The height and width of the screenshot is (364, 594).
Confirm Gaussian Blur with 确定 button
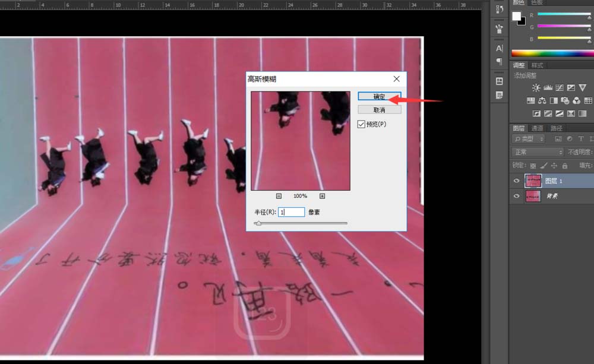tap(379, 97)
